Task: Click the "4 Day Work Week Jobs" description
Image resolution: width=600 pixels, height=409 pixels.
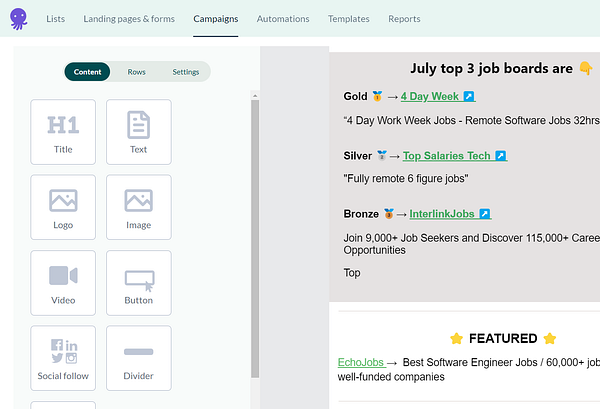Action: pyautogui.click(x=471, y=121)
